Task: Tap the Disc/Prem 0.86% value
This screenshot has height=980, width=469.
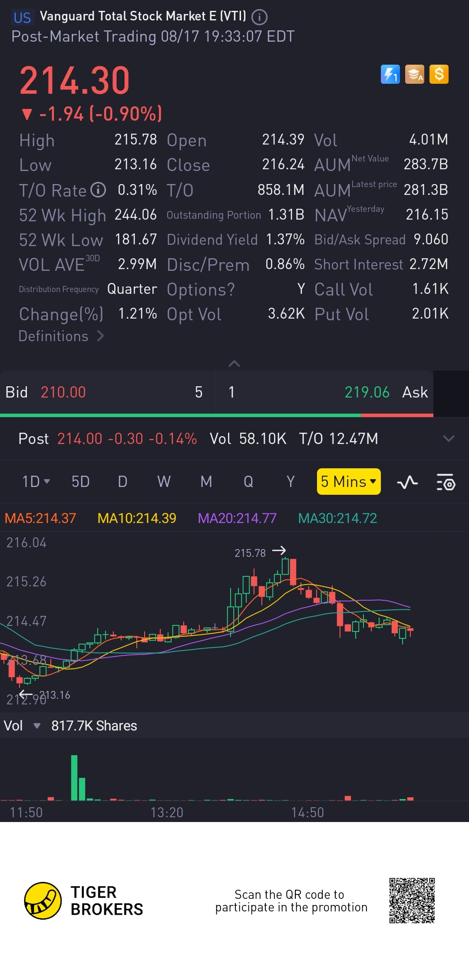Action: 285,264
